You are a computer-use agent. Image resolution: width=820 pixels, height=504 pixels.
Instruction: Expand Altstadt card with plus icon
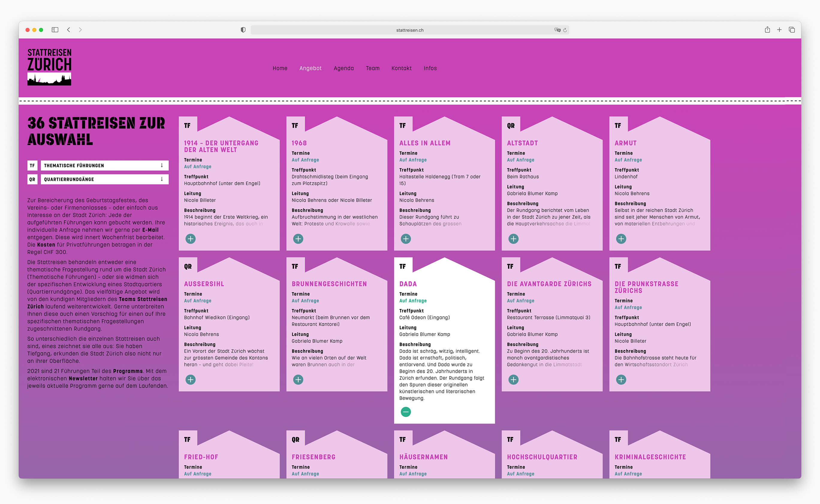point(513,239)
